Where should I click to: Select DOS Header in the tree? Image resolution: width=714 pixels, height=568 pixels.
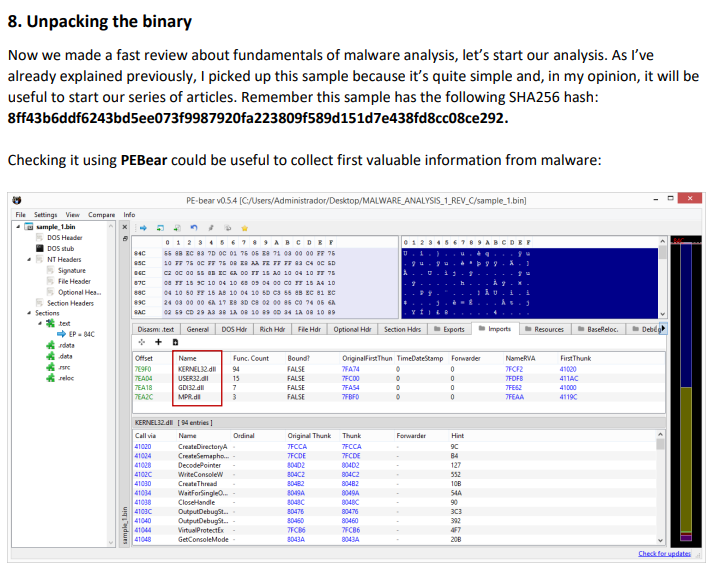point(65,237)
